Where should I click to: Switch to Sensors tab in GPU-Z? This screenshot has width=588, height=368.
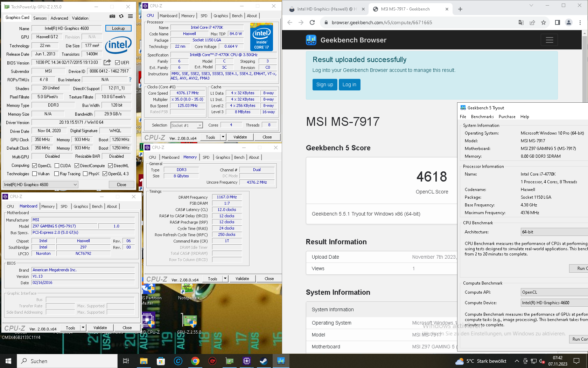[x=40, y=18]
